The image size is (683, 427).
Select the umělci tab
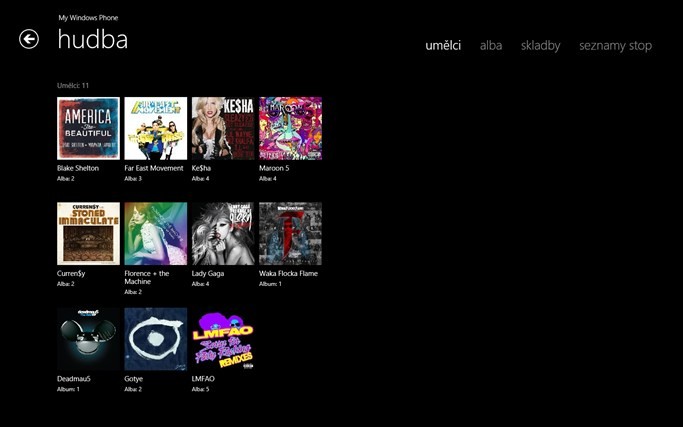pyautogui.click(x=443, y=46)
